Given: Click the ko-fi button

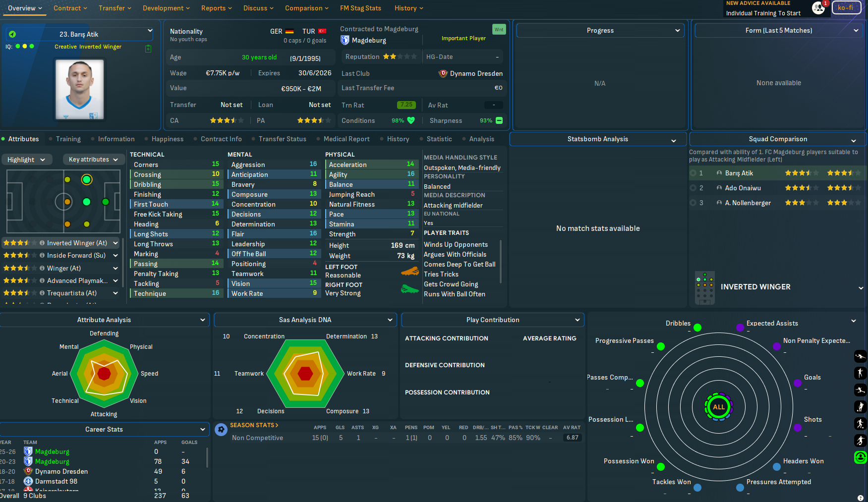Looking at the screenshot, I should tap(846, 7).
